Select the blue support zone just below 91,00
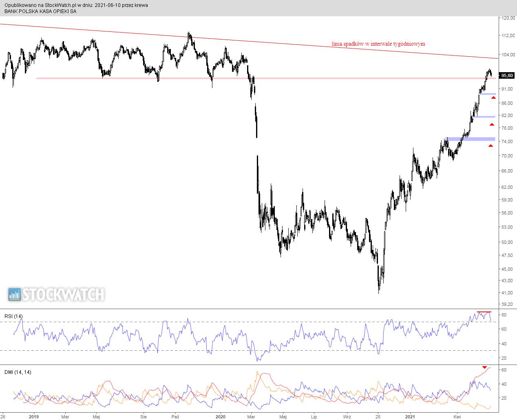Screen dimensions: 517x420 point(488,94)
